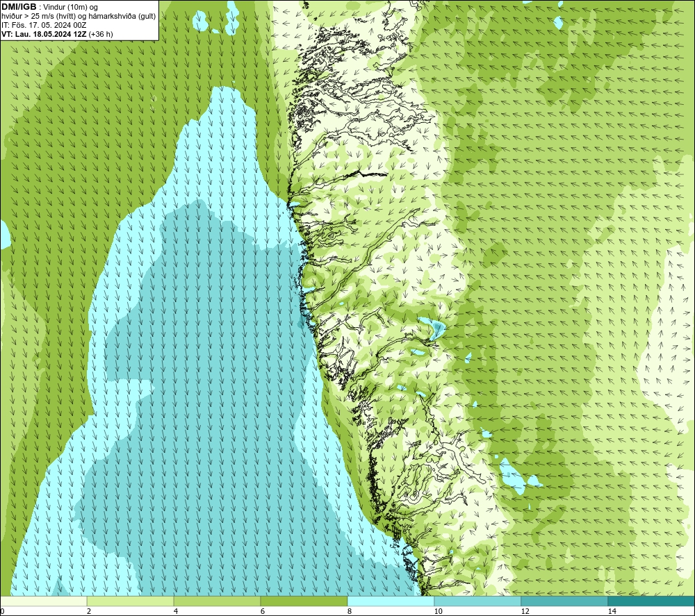This screenshot has height=616, width=695.
Task: Click the scale label '2'
Action: pyautogui.click(x=89, y=611)
